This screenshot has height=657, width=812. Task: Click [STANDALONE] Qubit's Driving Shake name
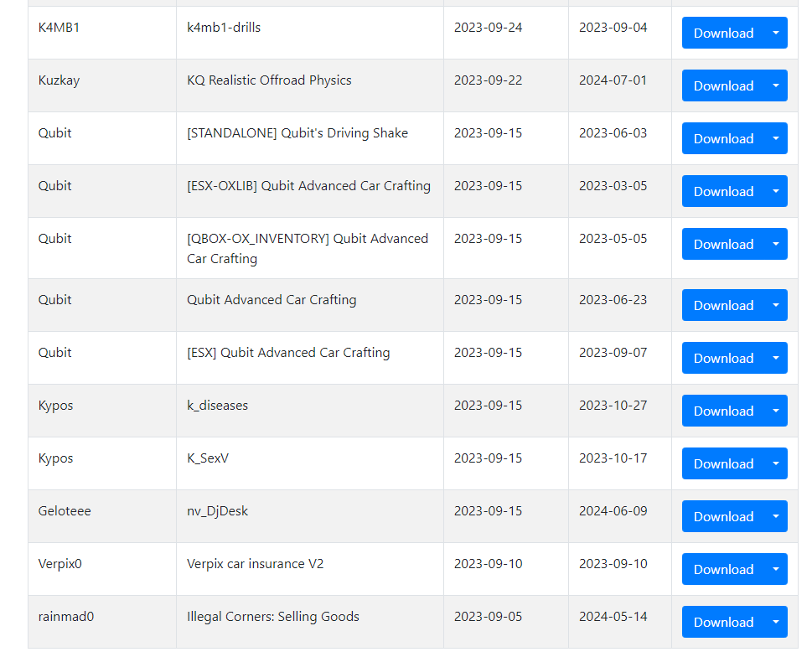(x=297, y=133)
